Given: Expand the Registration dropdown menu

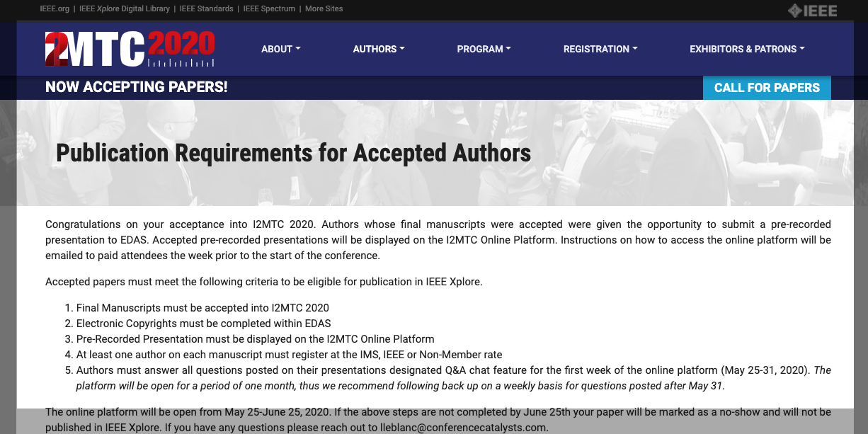Looking at the screenshot, I should pyautogui.click(x=600, y=49).
